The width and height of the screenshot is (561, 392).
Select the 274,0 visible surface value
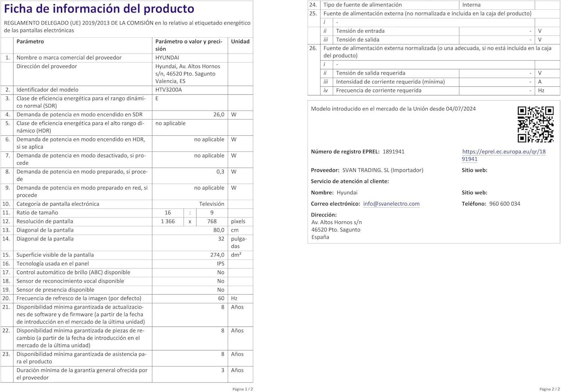[x=217, y=255]
